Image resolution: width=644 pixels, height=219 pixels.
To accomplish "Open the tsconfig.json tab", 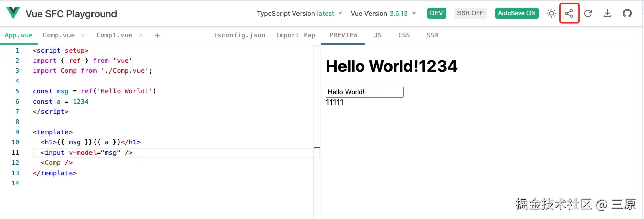I will click(239, 35).
